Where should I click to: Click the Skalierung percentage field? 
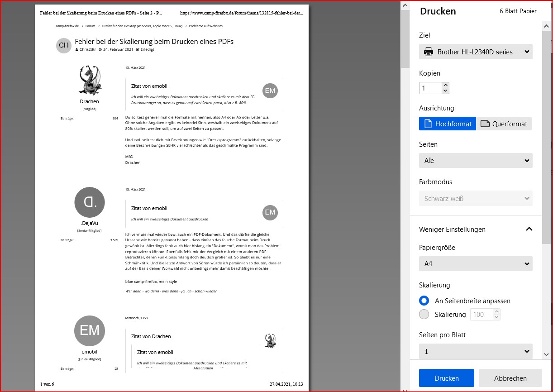482,314
